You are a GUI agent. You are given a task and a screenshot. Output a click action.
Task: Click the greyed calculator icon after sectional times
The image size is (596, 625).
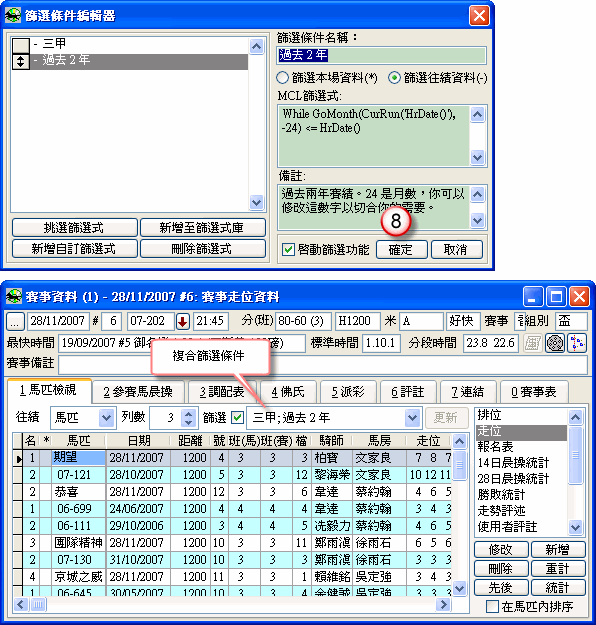pyautogui.click(x=532, y=343)
